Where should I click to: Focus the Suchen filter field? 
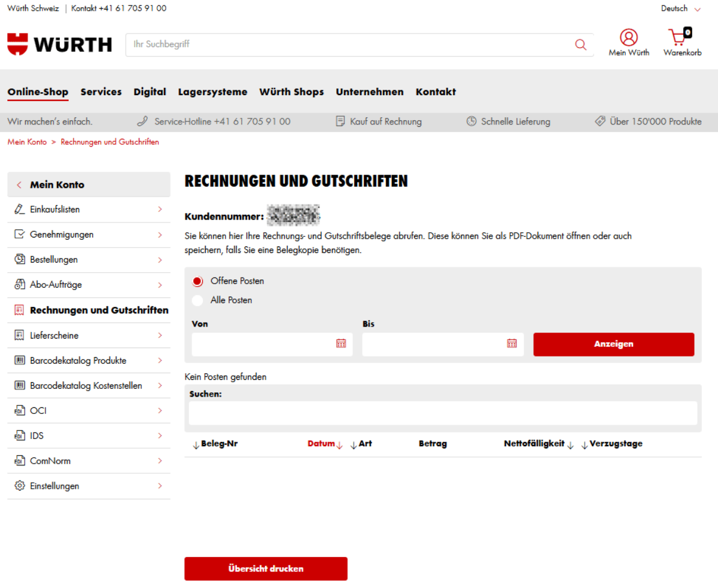443,413
